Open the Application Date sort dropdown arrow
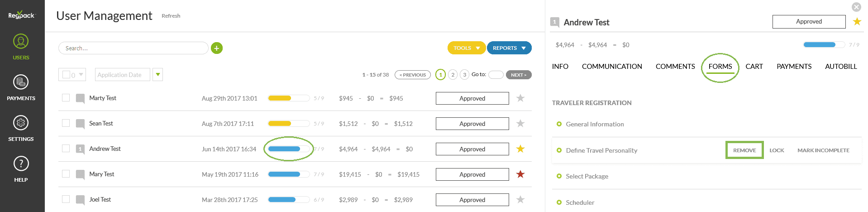 157,75
